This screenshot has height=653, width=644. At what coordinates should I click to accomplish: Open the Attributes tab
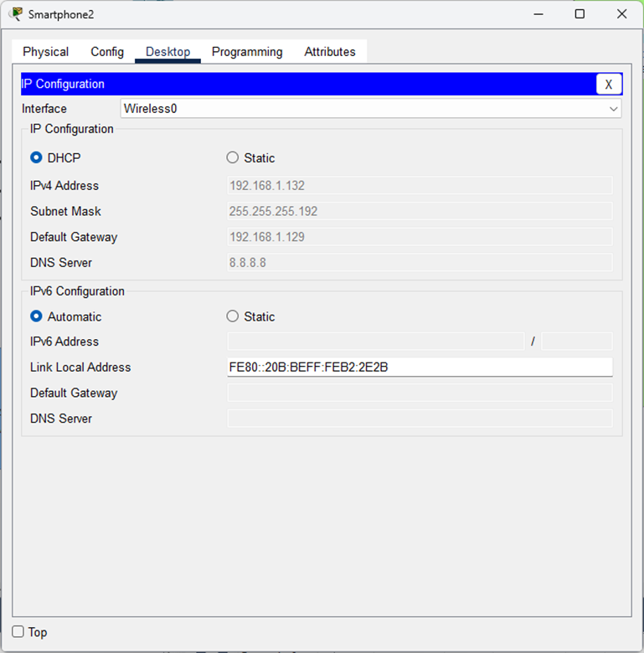330,52
